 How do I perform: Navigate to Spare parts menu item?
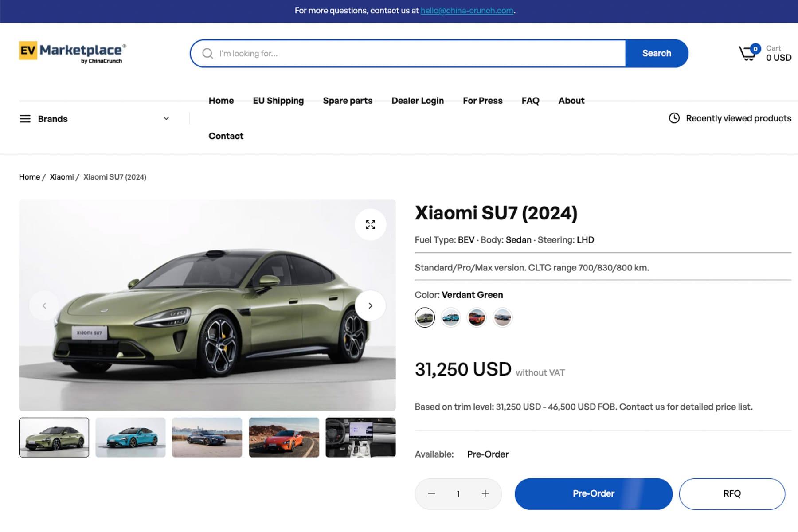coord(348,101)
